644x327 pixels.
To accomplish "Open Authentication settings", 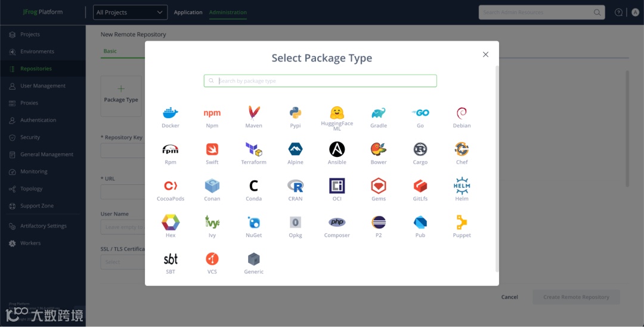I will click(x=43, y=120).
